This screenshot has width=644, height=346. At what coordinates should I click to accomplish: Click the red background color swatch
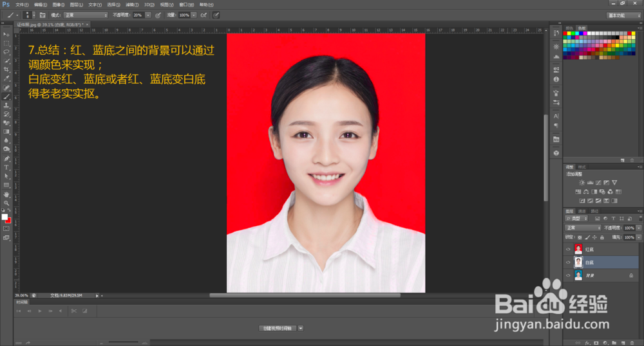(8, 221)
